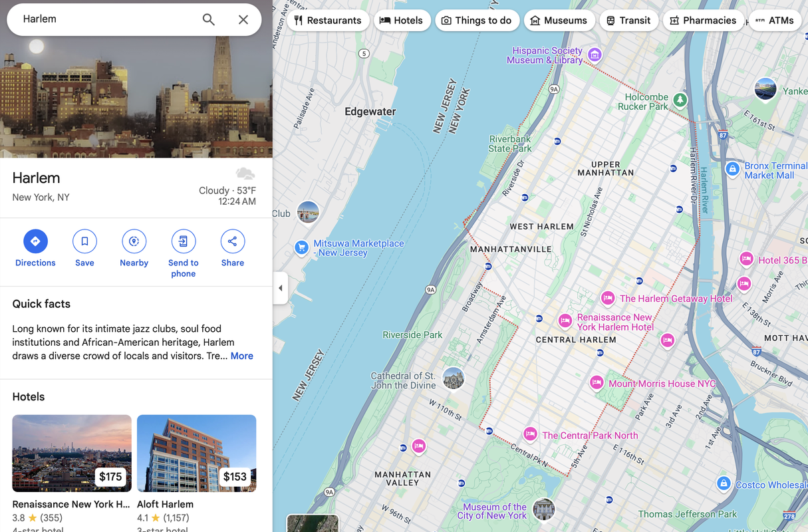Click Costco Wholesale shopping pin
The image size is (808, 532).
pos(724,483)
